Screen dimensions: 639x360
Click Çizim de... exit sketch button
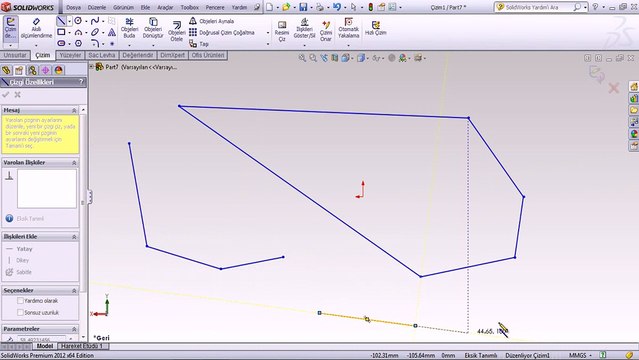click(x=10, y=28)
